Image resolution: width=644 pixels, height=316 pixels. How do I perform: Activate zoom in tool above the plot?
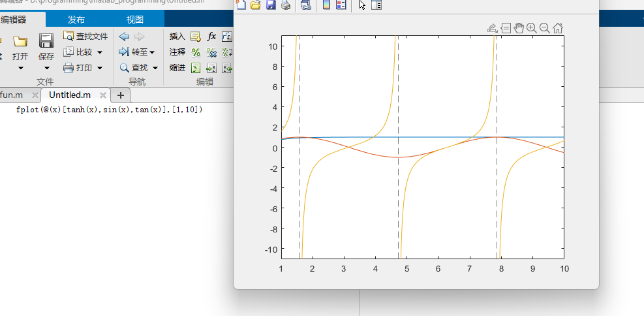(x=532, y=28)
